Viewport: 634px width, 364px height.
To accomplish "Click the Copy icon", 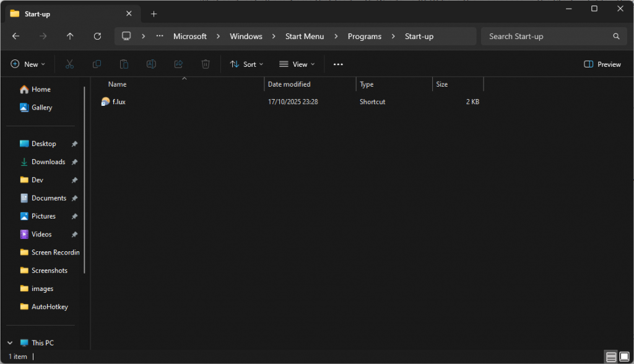I will [x=97, y=64].
